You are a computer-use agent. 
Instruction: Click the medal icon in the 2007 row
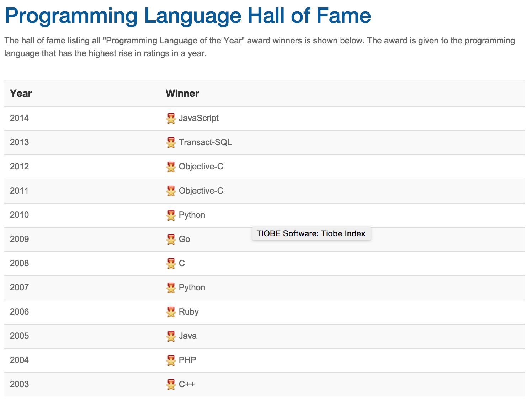171,288
